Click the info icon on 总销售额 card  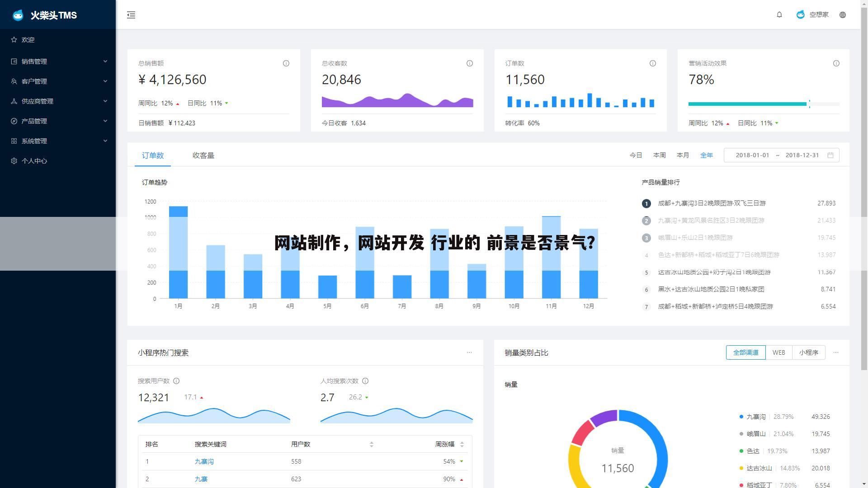coord(286,63)
